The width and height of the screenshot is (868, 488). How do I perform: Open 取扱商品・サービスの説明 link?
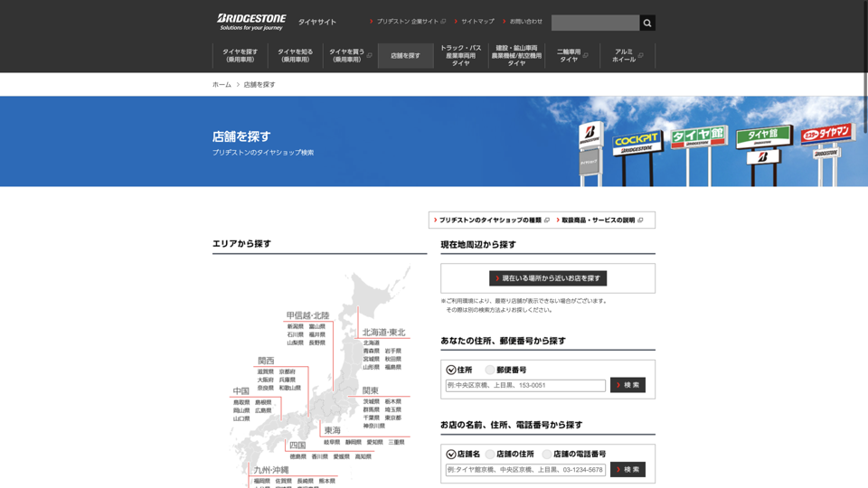click(599, 221)
